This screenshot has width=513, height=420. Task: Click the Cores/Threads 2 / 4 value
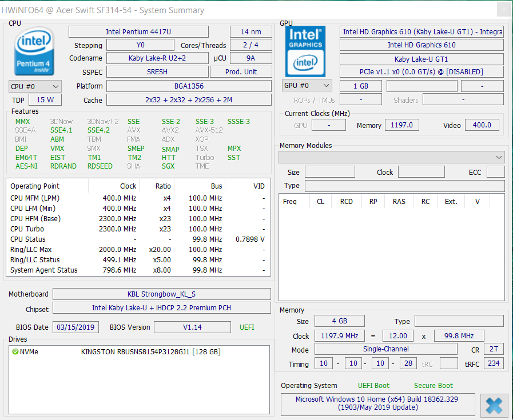251,45
